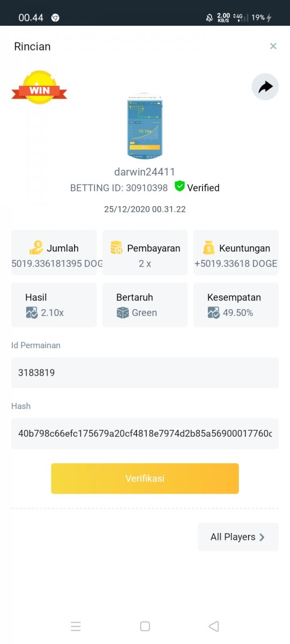290x644 pixels.
Task: Open the game screenshot thumbnail
Action: point(145,127)
